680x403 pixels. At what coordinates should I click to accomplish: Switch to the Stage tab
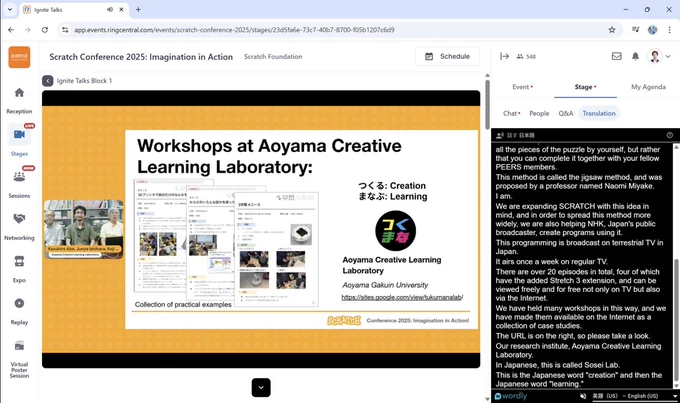pos(585,87)
